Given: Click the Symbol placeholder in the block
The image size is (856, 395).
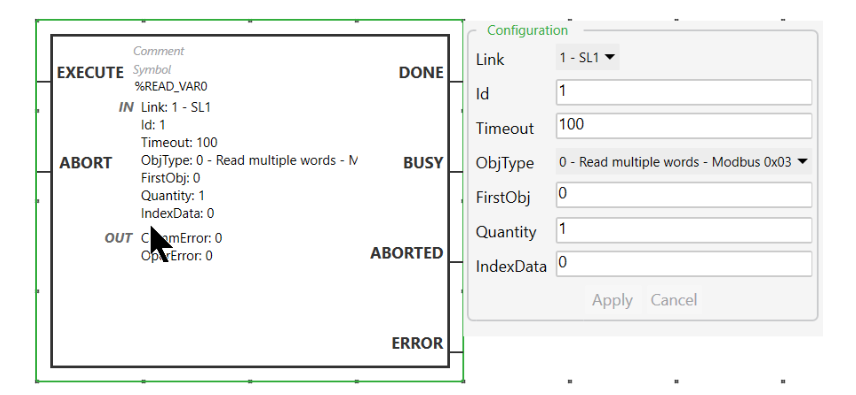Looking at the screenshot, I should click(x=152, y=70).
